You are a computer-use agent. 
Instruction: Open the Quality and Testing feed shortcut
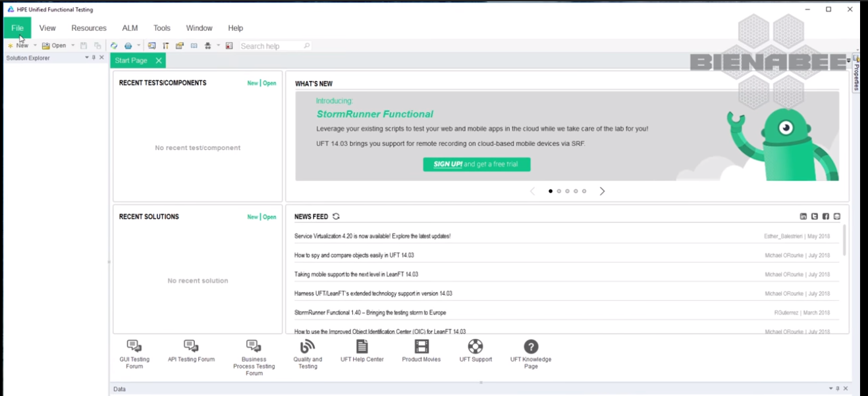click(x=308, y=354)
